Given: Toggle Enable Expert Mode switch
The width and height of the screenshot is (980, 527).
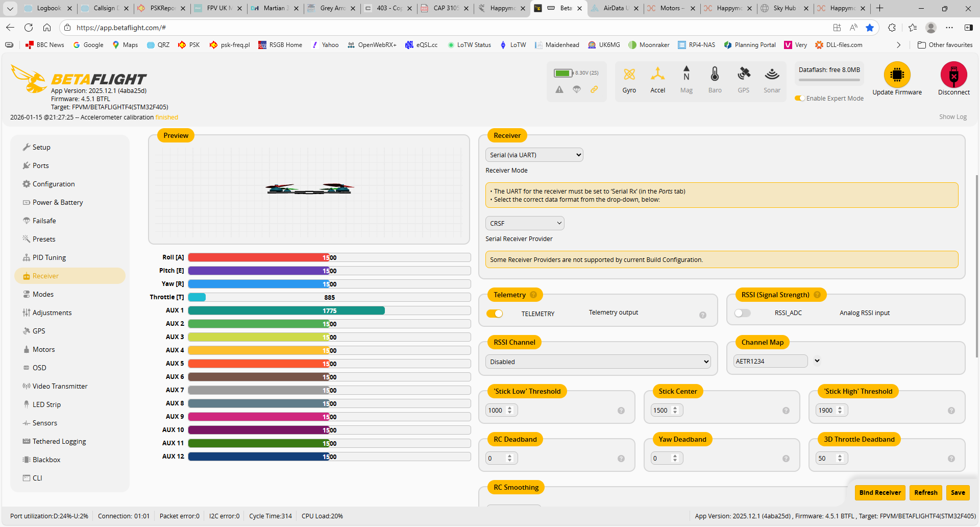Looking at the screenshot, I should 799,98.
